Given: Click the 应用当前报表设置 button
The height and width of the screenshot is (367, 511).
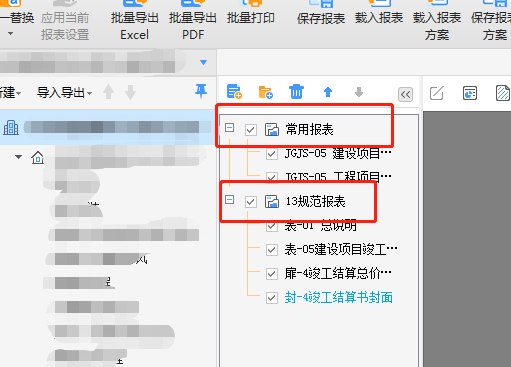Looking at the screenshot, I should tap(65, 21).
